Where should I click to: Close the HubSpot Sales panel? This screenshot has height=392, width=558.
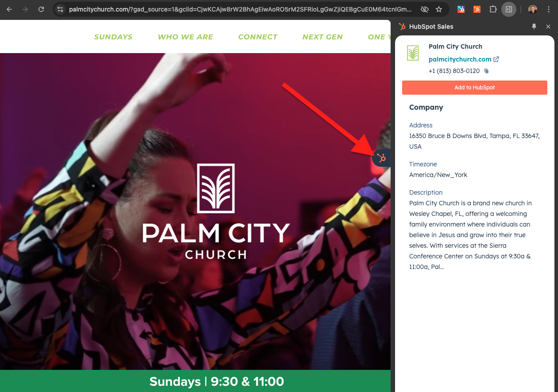tap(548, 27)
